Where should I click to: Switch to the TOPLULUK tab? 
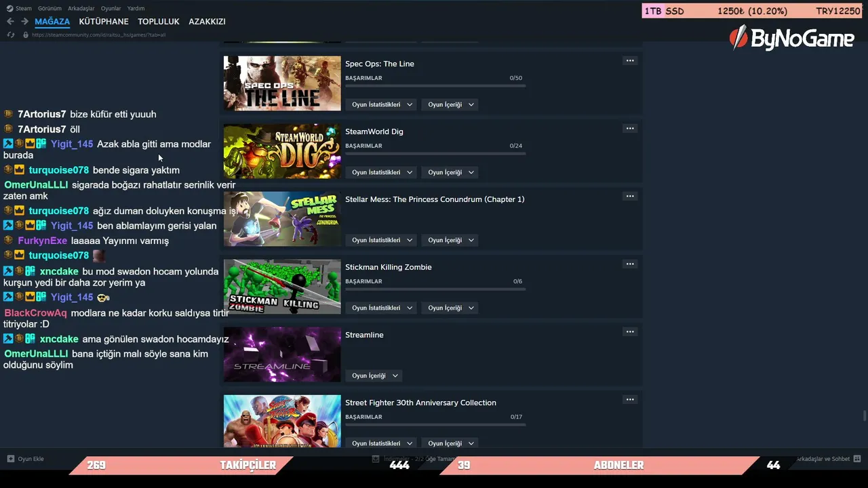point(159,22)
